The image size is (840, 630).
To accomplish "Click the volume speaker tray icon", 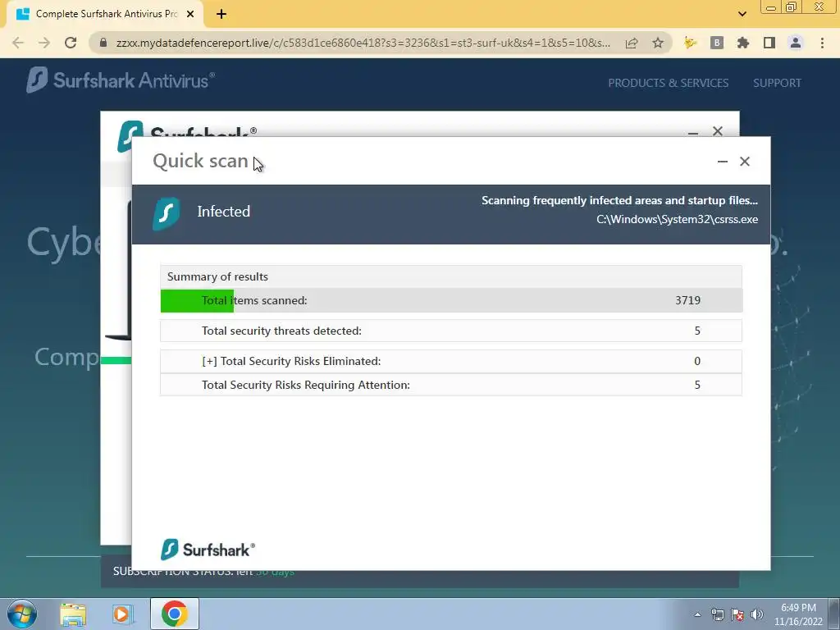I will pyautogui.click(x=757, y=614).
